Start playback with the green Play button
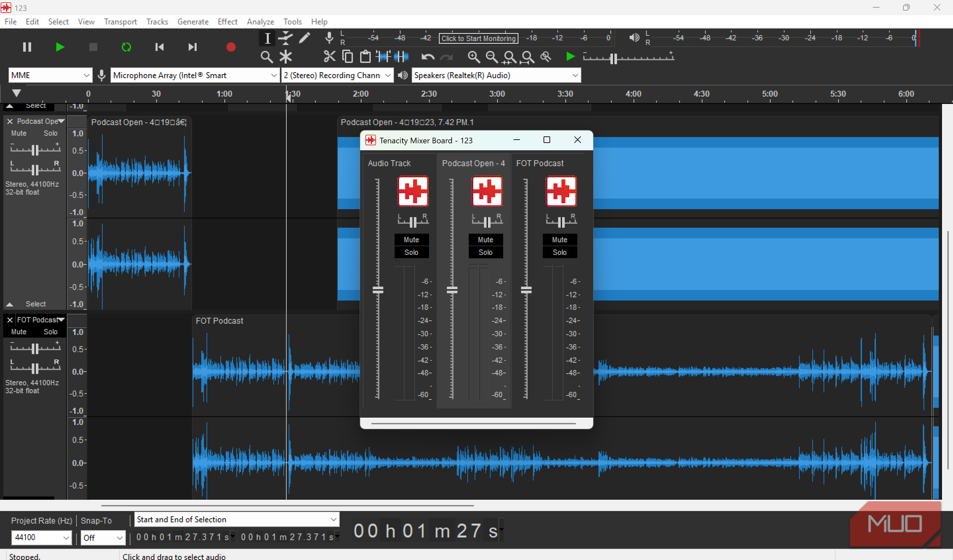This screenshot has width=953, height=560. click(60, 47)
